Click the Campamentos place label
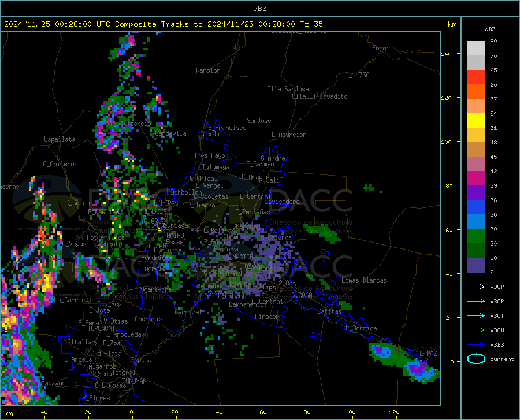Screen dimensions: 520x420 coord(248,304)
